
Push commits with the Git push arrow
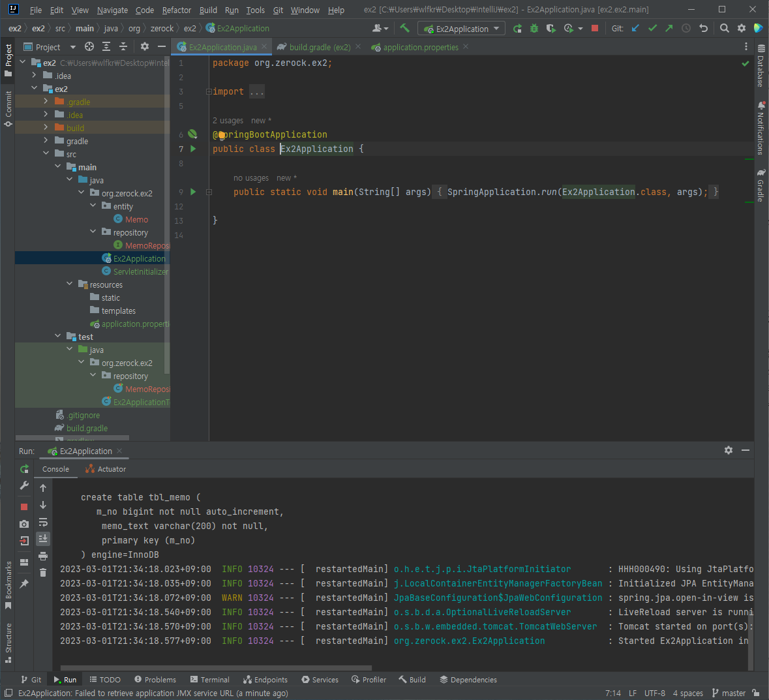pos(669,29)
